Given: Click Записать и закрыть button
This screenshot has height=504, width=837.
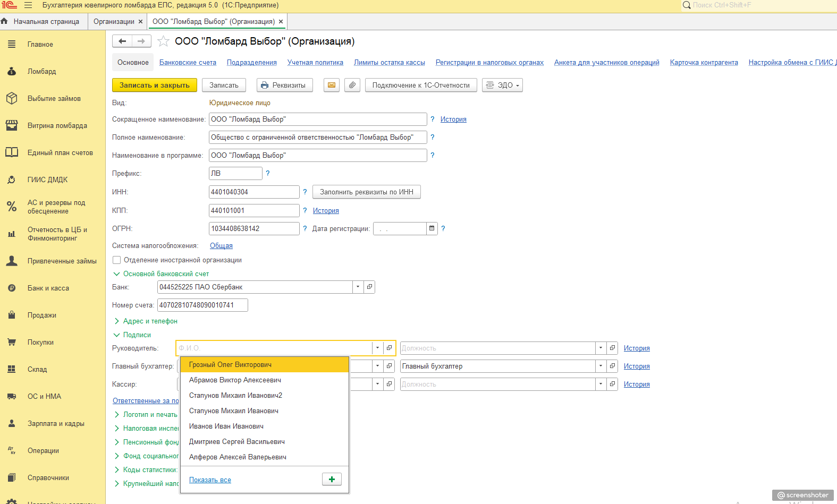Looking at the screenshot, I should (x=155, y=86).
